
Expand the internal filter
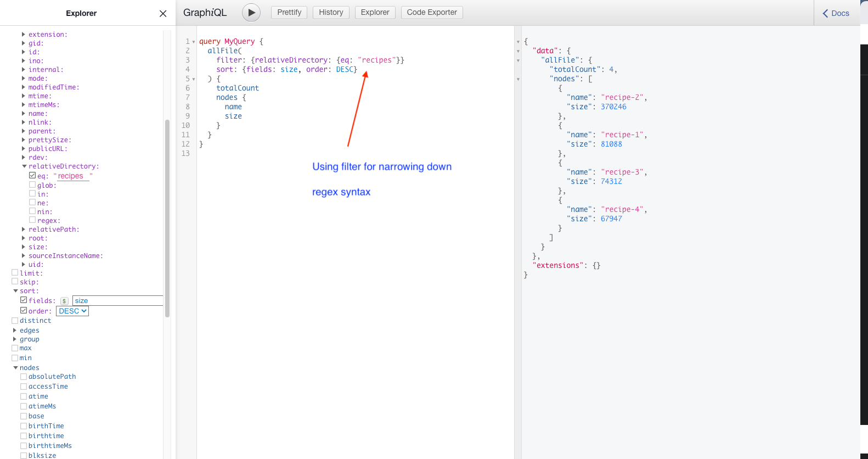24,69
